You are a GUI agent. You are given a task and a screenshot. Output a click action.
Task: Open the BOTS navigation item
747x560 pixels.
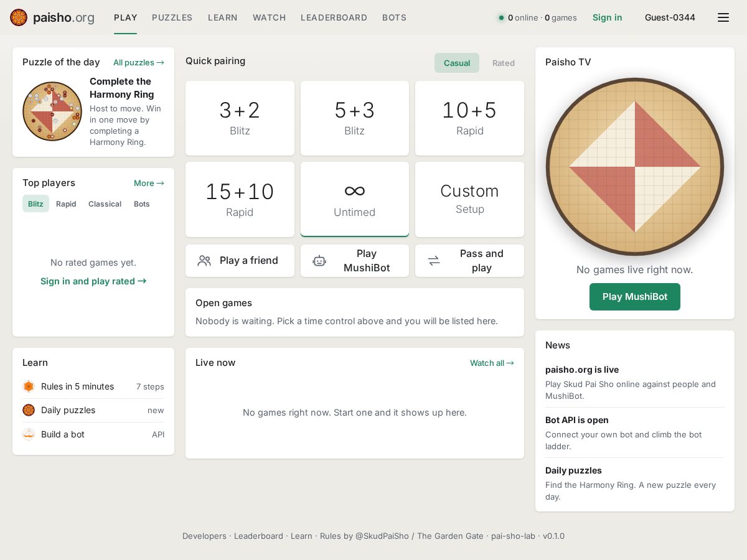coord(395,17)
